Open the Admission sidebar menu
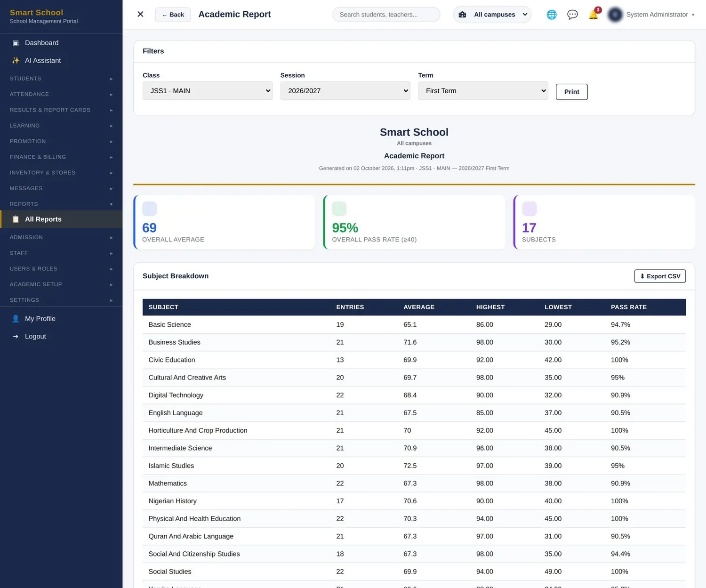Viewport: 706px width, 588px height. coord(61,237)
